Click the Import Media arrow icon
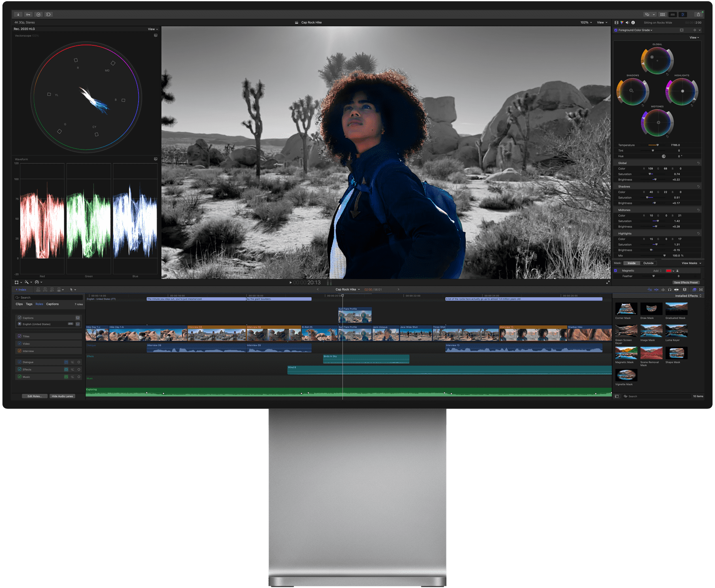The image size is (715, 588). tap(18, 15)
